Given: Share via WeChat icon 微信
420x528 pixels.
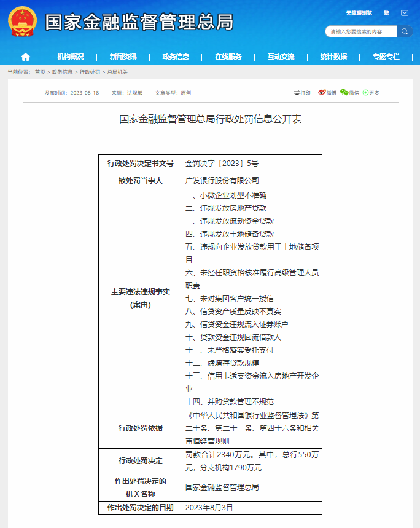Looking at the screenshot, I should tap(349, 93).
